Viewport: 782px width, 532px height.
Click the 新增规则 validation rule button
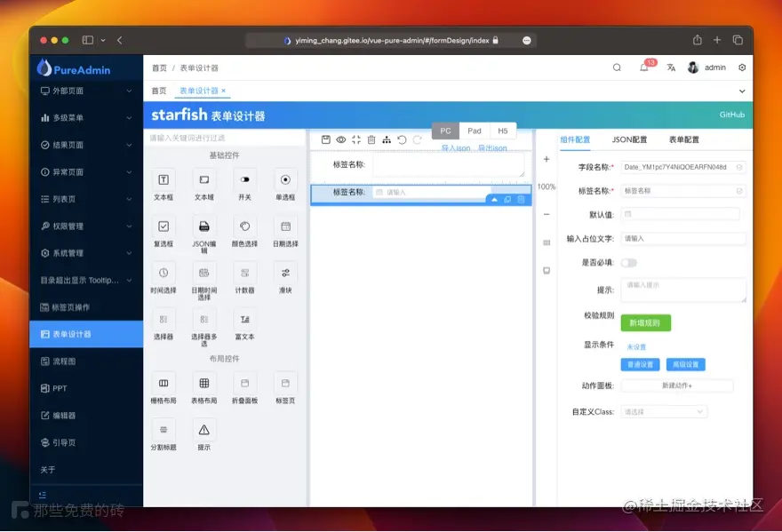pos(647,322)
